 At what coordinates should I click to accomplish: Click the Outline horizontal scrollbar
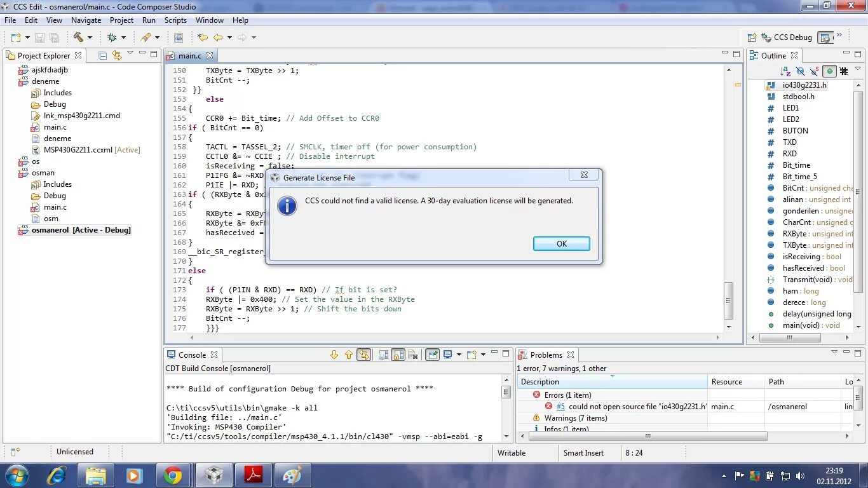789,337
